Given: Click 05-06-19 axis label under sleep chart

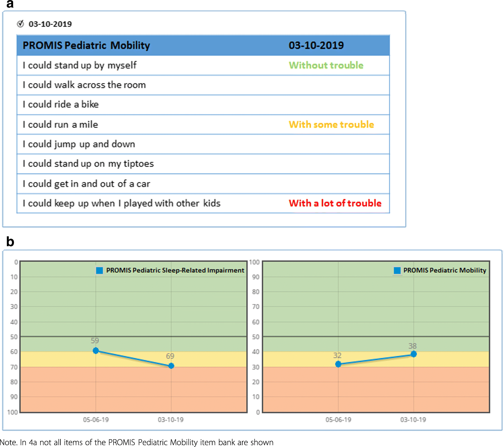Looking at the screenshot, I should click(96, 419).
